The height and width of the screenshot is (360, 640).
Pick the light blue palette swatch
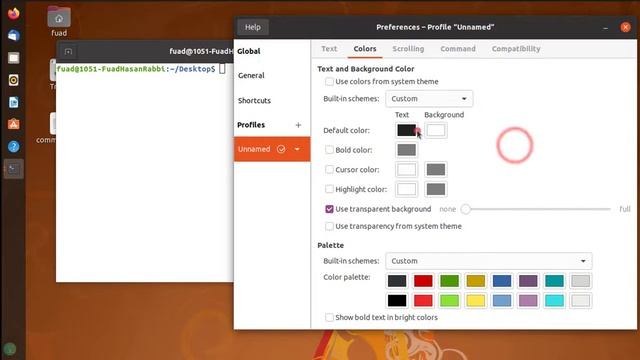[x=502, y=301]
